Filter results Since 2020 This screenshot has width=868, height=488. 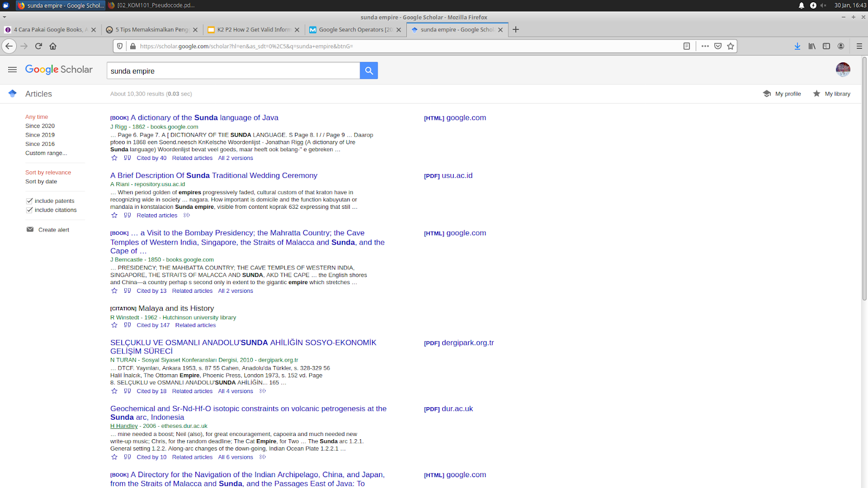pyautogui.click(x=40, y=126)
